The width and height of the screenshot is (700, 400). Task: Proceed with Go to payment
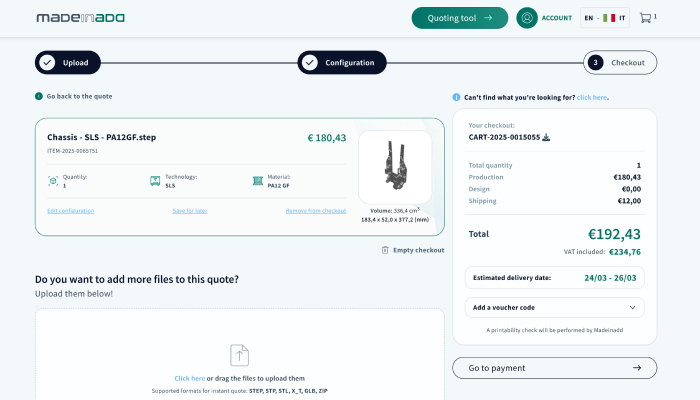[554, 368]
